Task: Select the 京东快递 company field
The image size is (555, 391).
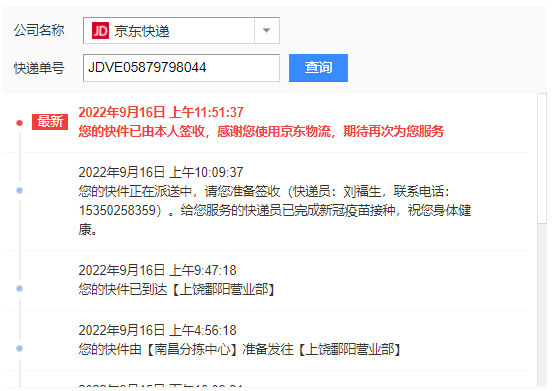Action: point(181,31)
